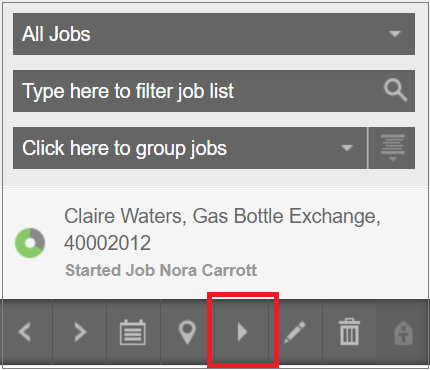Click the arrow on group jobs dropdown

click(347, 148)
